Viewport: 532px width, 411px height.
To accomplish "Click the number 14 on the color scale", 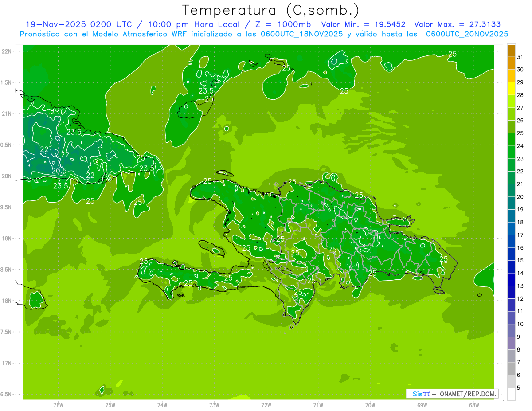I will click(x=520, y=273).
